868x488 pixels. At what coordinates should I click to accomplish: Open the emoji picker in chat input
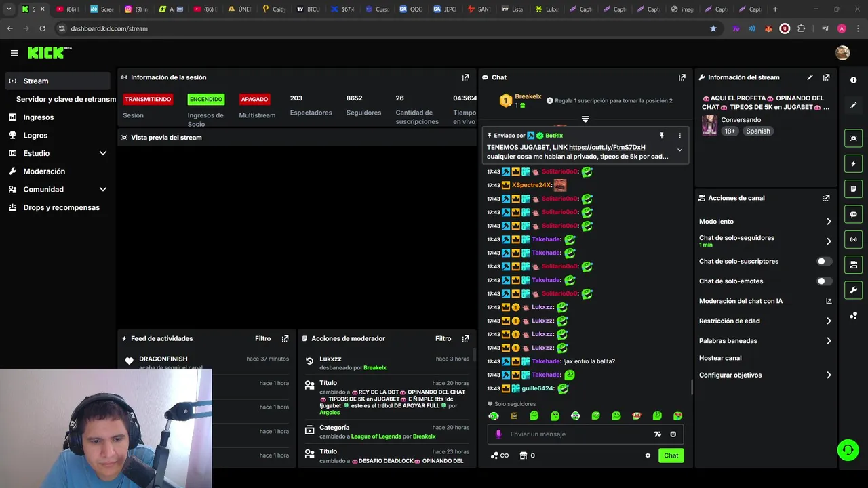point(673,434)
